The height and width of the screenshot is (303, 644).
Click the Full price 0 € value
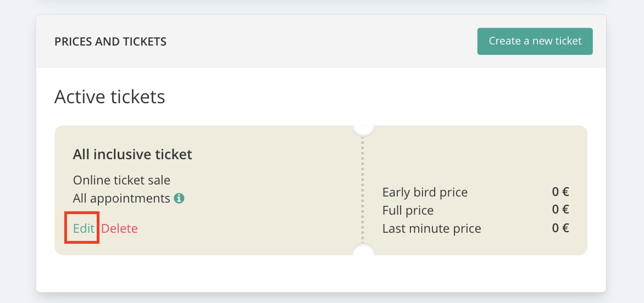coord(560,210)
